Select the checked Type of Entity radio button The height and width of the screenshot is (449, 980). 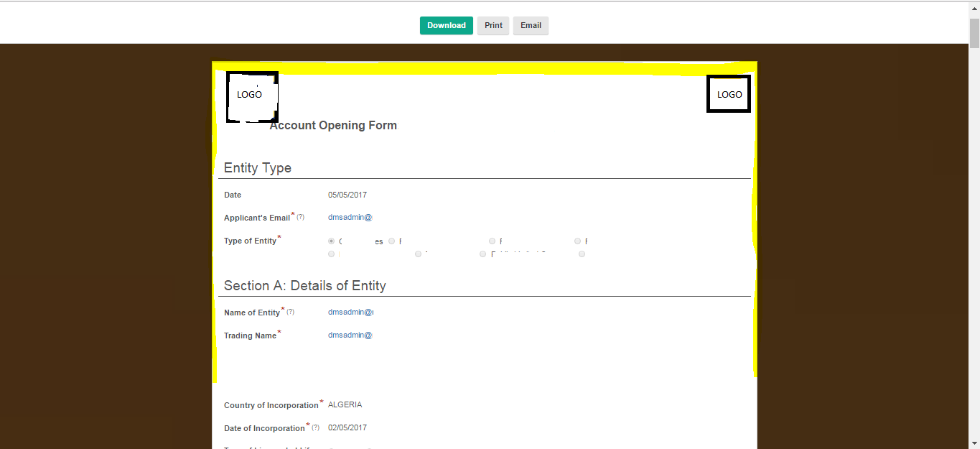331,241
